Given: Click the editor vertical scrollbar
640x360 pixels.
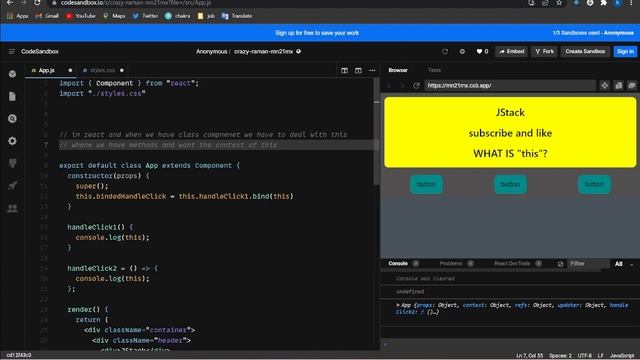Looking at the screenshot, I should pyautogui.click(x=377, y=131).
